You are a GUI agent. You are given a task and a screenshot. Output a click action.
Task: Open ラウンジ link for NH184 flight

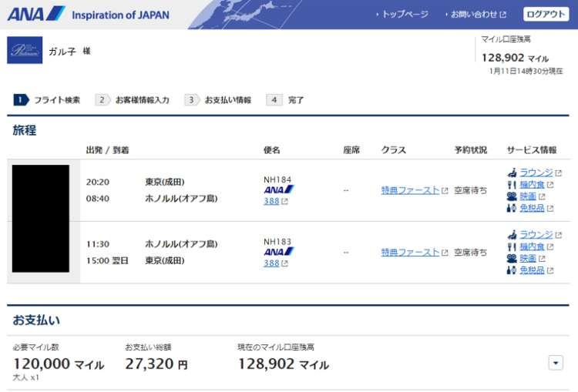pos(536,173)
